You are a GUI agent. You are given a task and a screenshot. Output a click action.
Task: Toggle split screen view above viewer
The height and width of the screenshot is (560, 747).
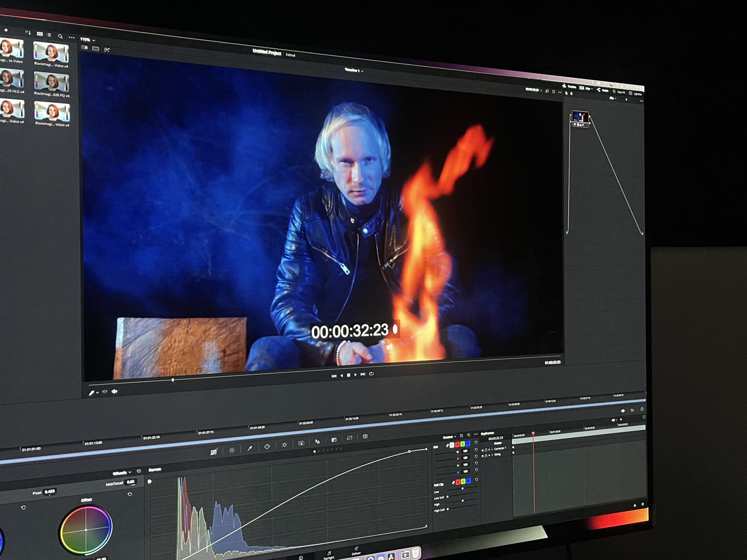96,49
